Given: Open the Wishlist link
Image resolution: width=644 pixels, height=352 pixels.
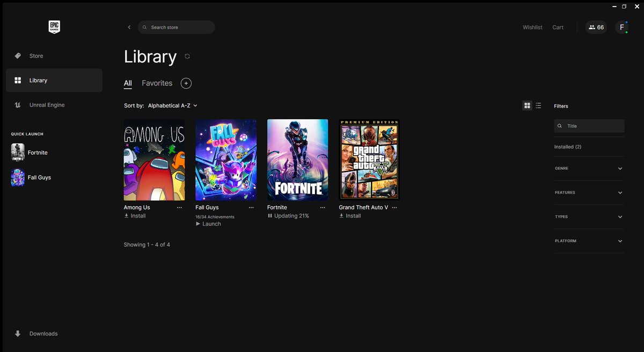Looking at the screenshot, I should click(532, 27).
